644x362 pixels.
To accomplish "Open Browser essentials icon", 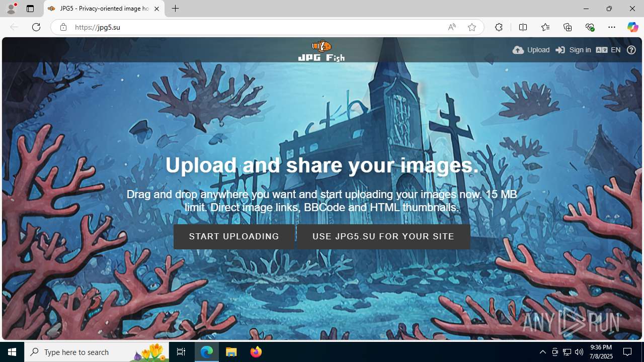I will click(x=590, y=27).
